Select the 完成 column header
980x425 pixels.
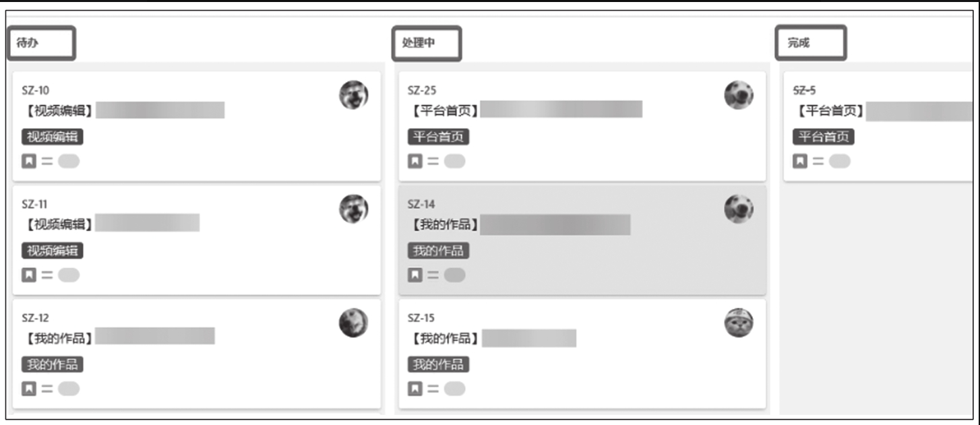[811, 43]
